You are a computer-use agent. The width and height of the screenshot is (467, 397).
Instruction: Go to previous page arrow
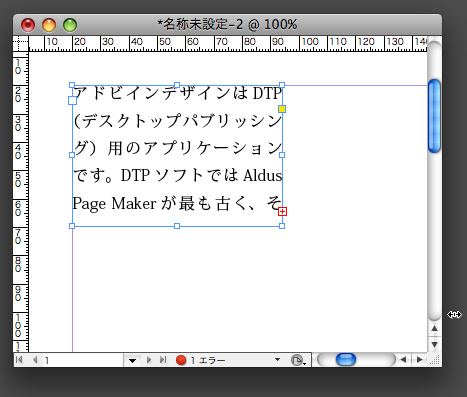[x=35, y=360]
